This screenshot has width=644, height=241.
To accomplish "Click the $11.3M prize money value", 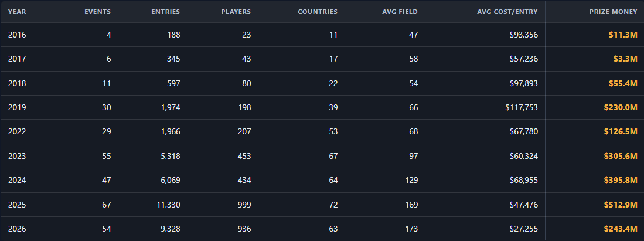I will point(623,35).
